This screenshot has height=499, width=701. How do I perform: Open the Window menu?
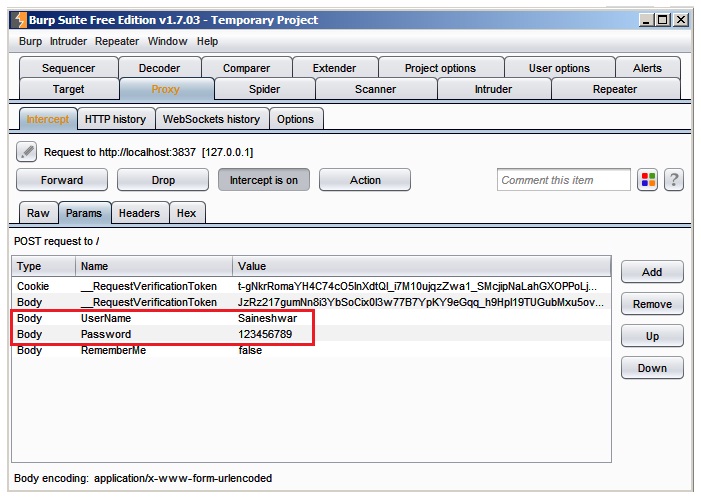(167, 41)
